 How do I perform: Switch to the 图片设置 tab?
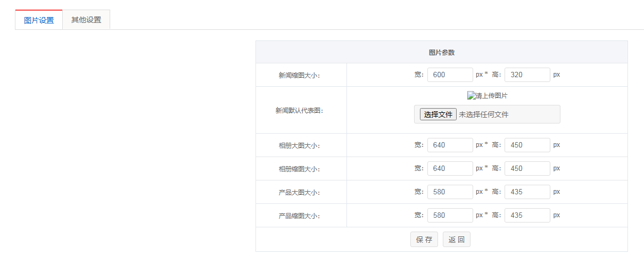tap(39, 20)
